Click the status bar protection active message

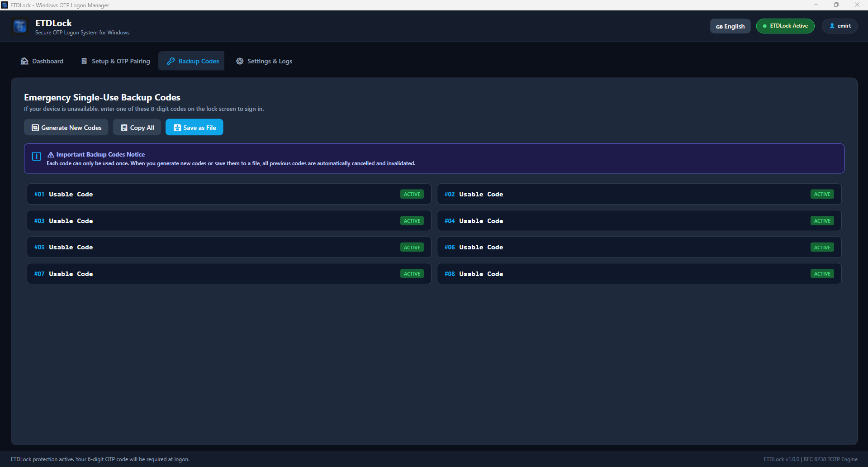click(100, 459)
